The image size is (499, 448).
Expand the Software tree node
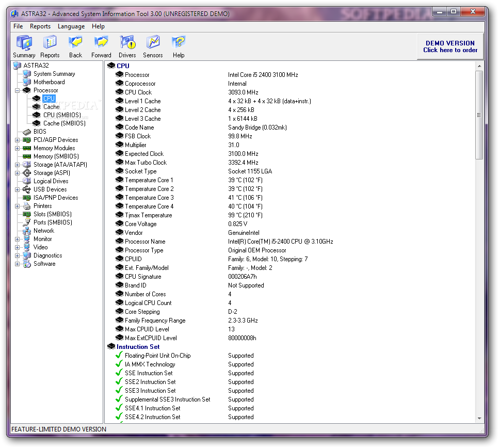[x=17, y=264]
